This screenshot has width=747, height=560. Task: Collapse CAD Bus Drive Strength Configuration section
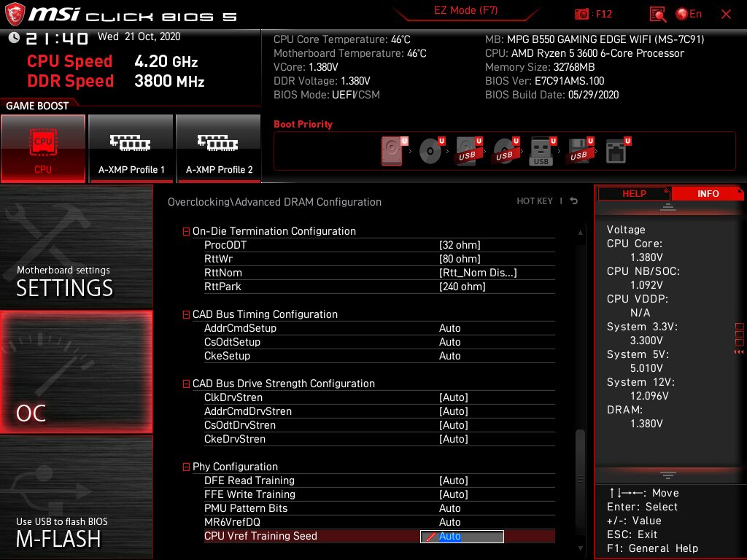(186, 384)
